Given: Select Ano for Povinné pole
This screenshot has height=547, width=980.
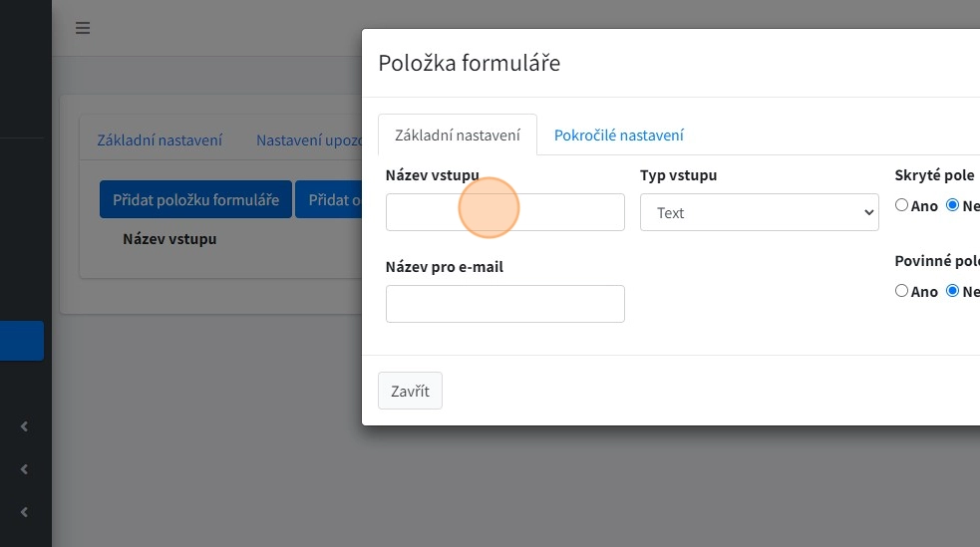Looking at the screenshot, I should tap(902, 292).
